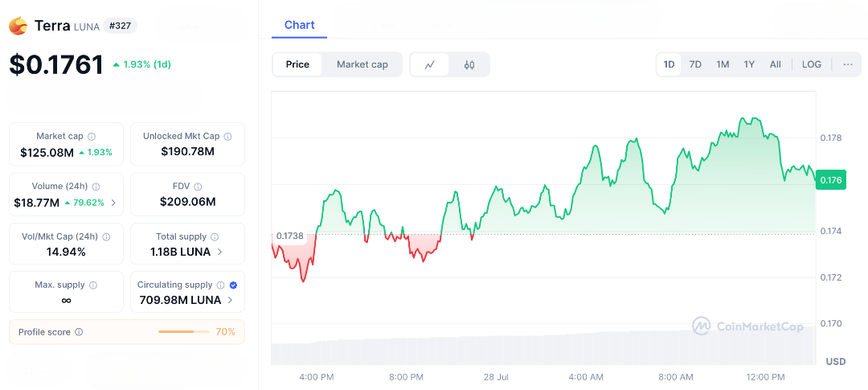
Task: Click the Terra LUNA logo icon
Action: (x=18, y=26)
